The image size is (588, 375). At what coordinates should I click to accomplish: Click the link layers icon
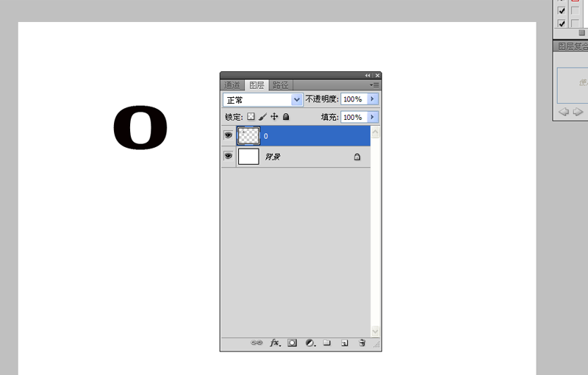(257, 343)
